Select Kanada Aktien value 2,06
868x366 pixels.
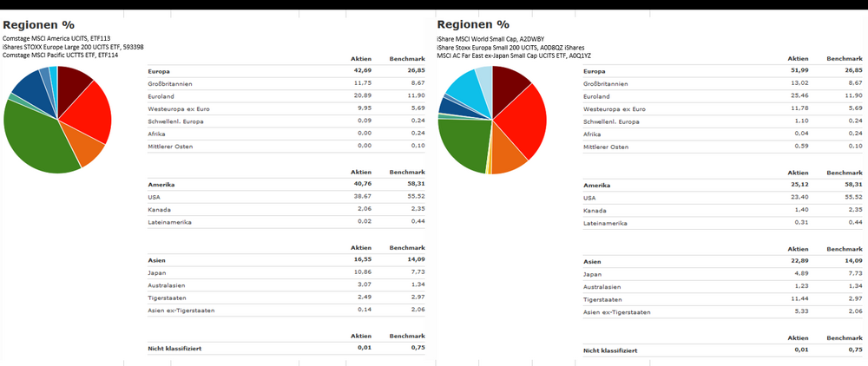point(365,210)
